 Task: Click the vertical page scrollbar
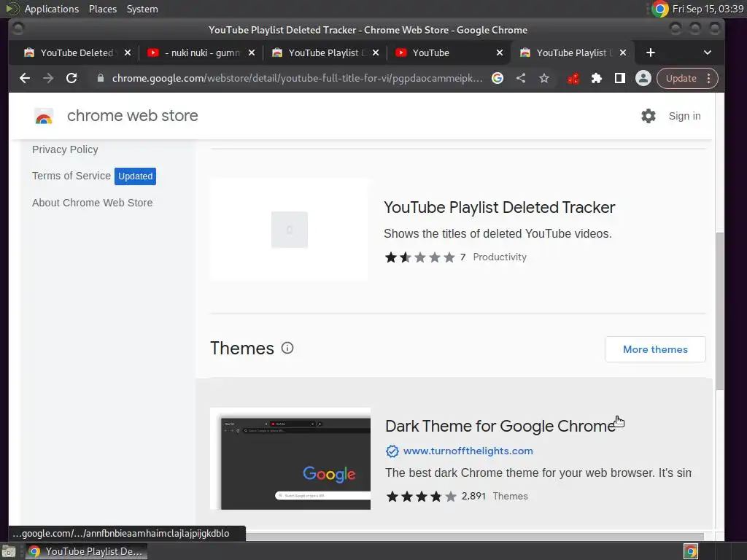click(720, 311)
